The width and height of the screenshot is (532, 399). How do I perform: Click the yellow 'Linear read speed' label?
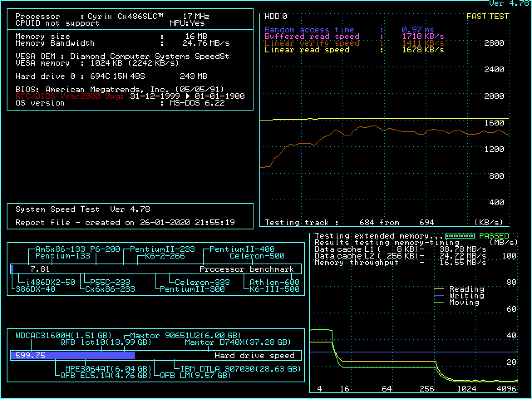(x=307, y=50)
